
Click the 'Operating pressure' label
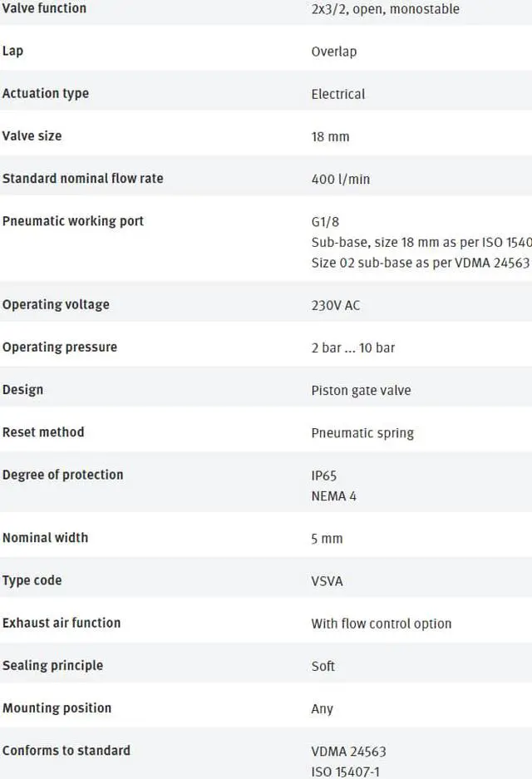(x=59, y=347)
